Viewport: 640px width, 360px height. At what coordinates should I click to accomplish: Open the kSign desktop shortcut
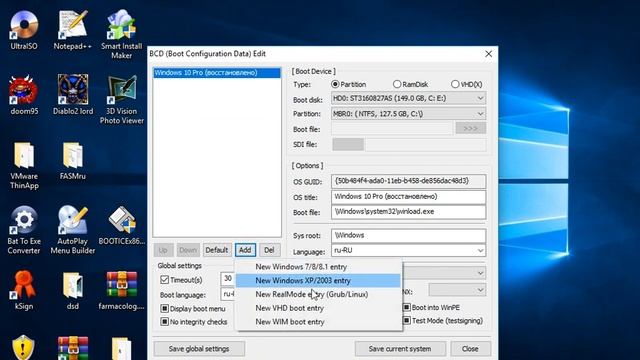24,291
